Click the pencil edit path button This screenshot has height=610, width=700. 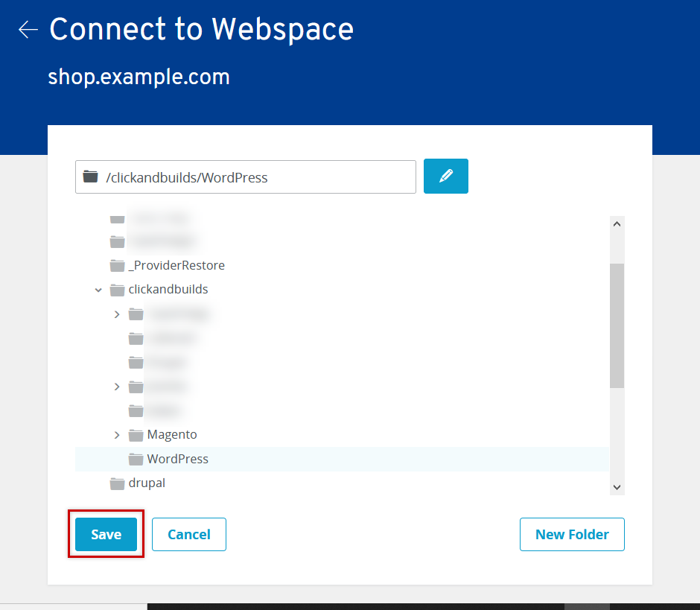click(x=445, y=176)
